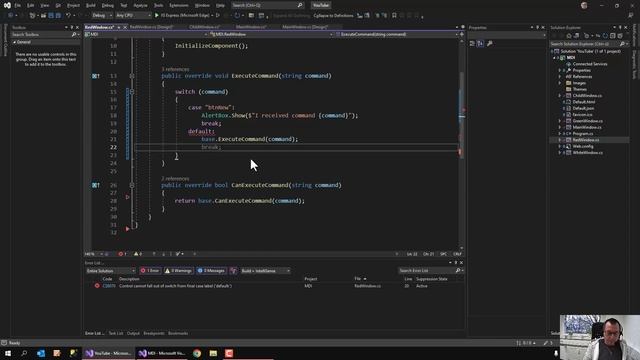Image resolution: width=640 pixels, height=360 pixels.
Task: Switch to the ChildWindow.cs editor tab
Action: click(x=204, y=27)
